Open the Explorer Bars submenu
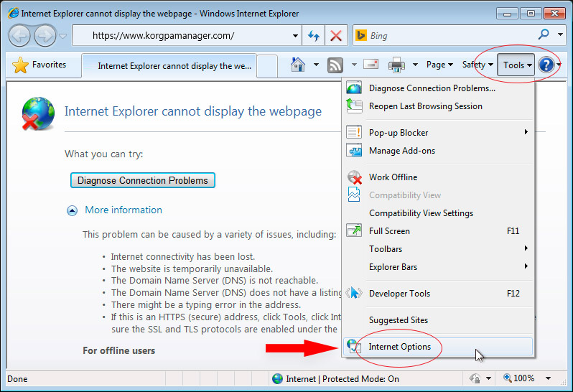This screenshot has height=392, width=573. (x=439, y=266)
